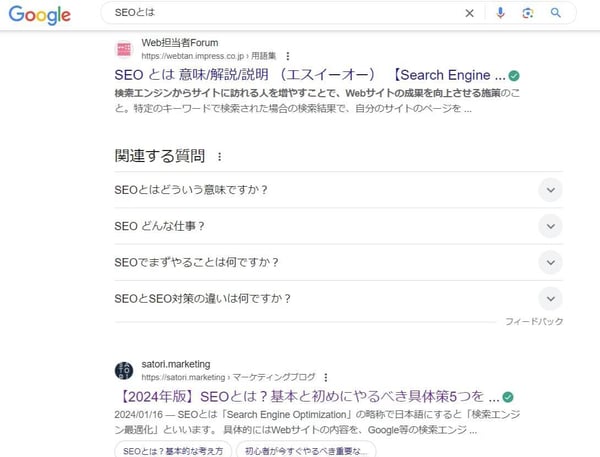Image resolution: width=600 pixels, height=457 pixels.
Task: Open the options menu beside satori.marketing URL
Action: tap(326, 377)
